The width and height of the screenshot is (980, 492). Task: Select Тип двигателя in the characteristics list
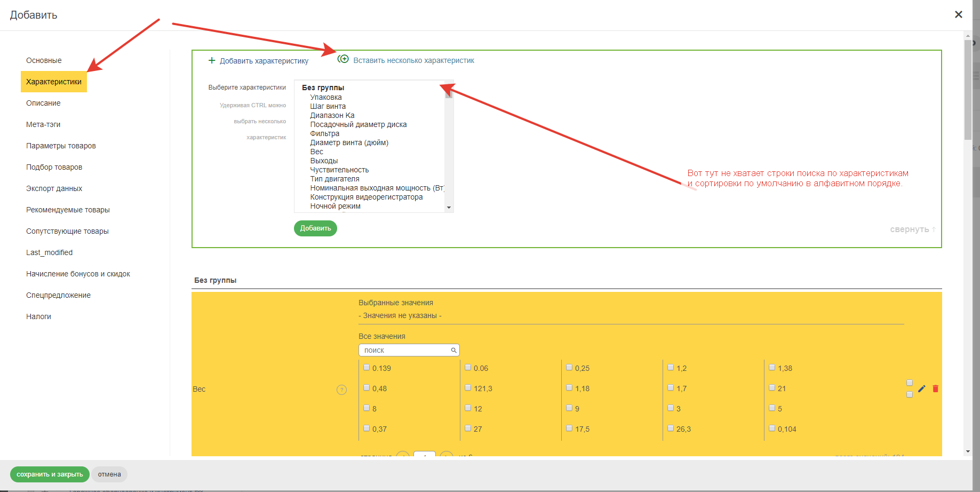(334, 179)
